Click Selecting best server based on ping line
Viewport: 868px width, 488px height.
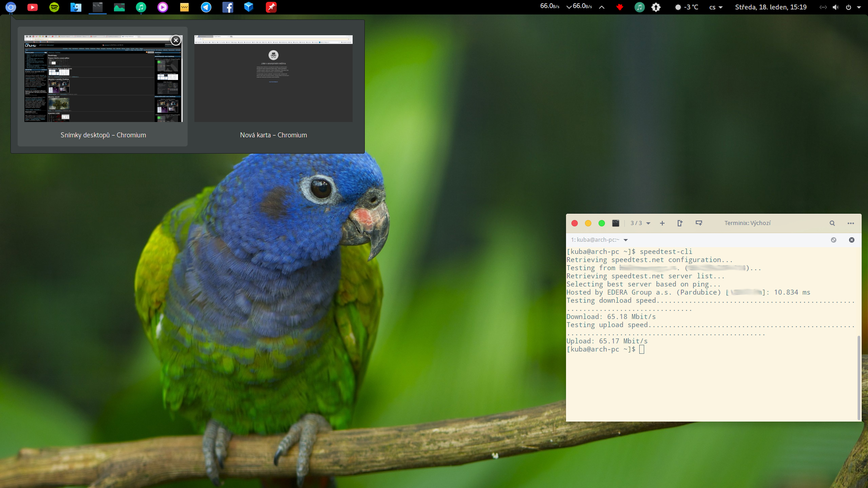[644, 284]
